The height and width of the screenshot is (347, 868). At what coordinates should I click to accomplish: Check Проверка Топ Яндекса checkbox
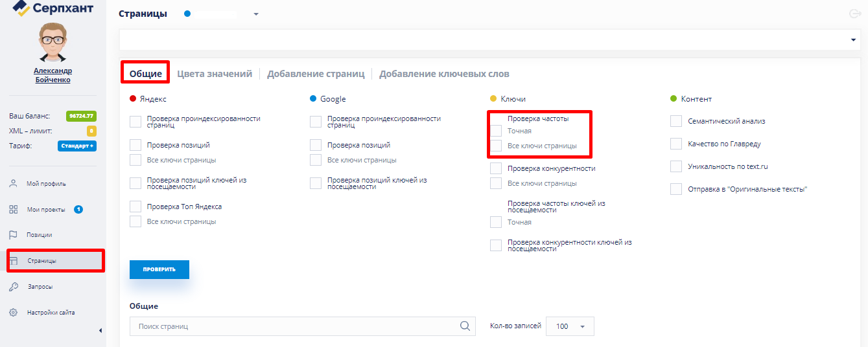(135, 207)
